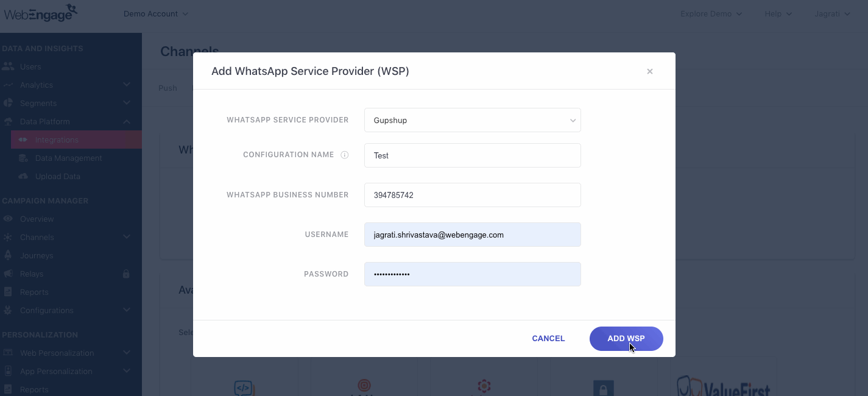
Task: Open the Demo Account dropdown
Action: (156, 13)
